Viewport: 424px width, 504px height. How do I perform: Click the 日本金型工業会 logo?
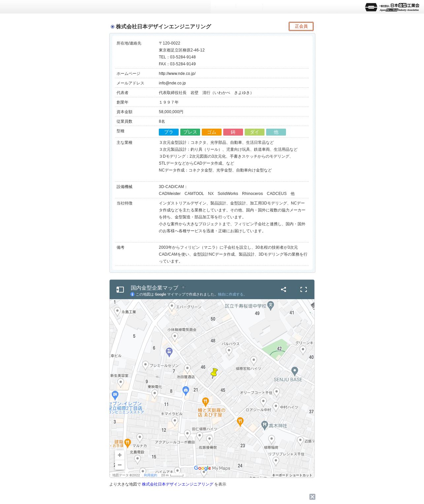point(392,7)
